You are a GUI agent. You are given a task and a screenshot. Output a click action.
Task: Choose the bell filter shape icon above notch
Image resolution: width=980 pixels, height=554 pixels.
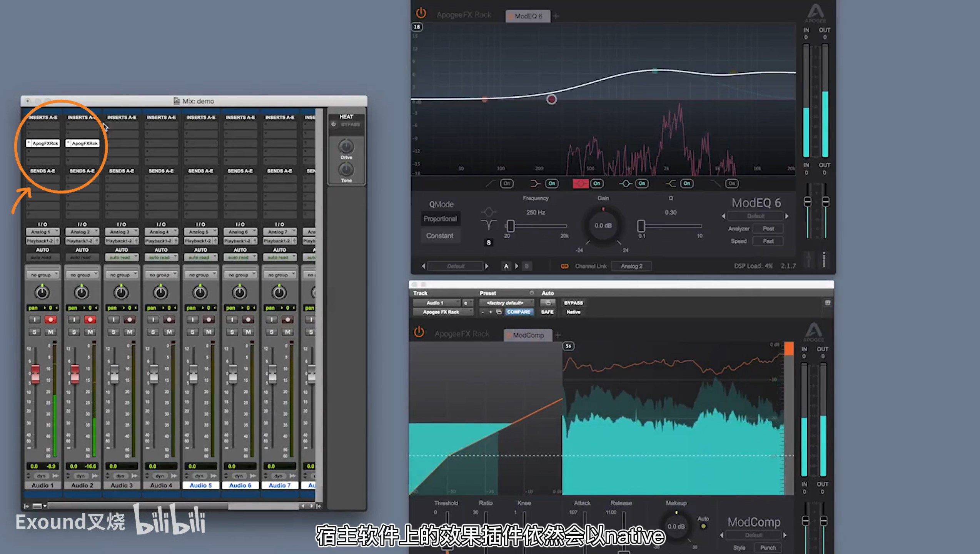pos(489,212)
